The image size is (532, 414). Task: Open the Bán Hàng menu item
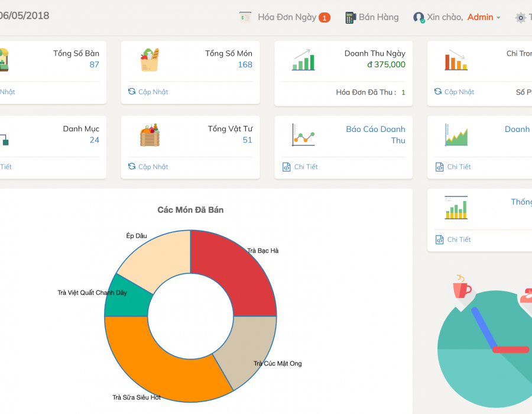pyautogui.click(x=379, y=17)
